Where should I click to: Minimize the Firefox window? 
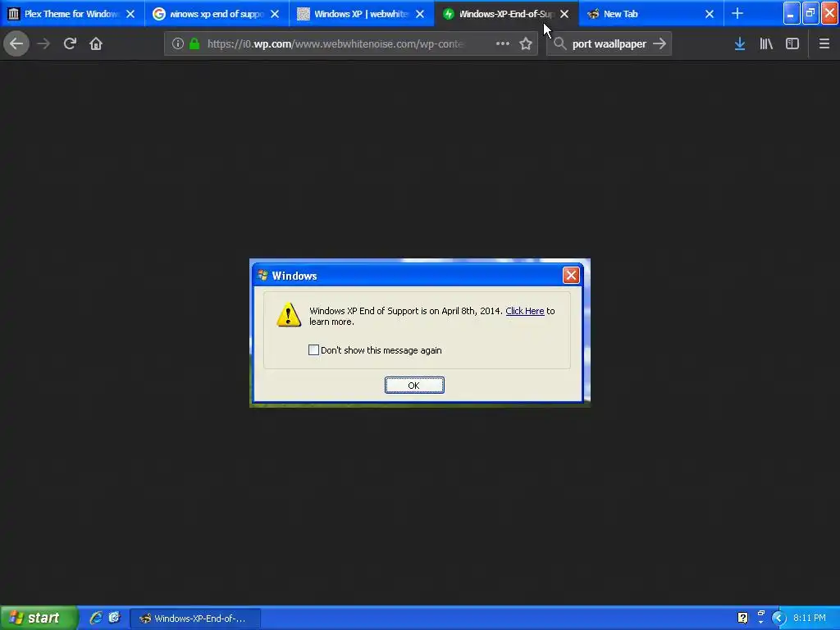[792, 13]
